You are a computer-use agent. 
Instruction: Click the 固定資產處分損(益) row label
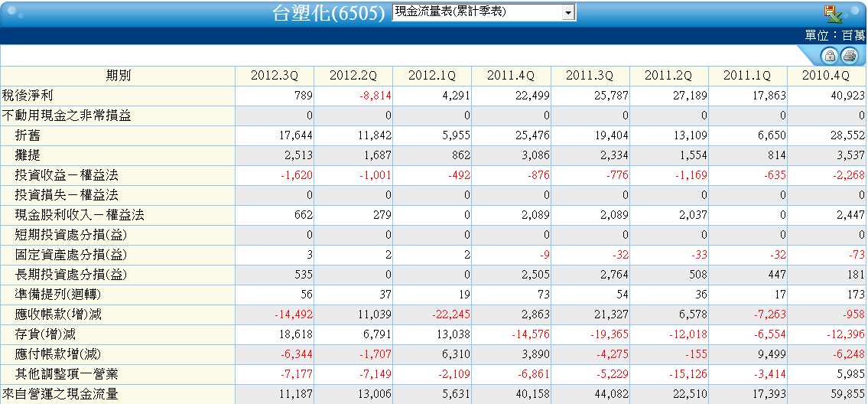point(71,256)
